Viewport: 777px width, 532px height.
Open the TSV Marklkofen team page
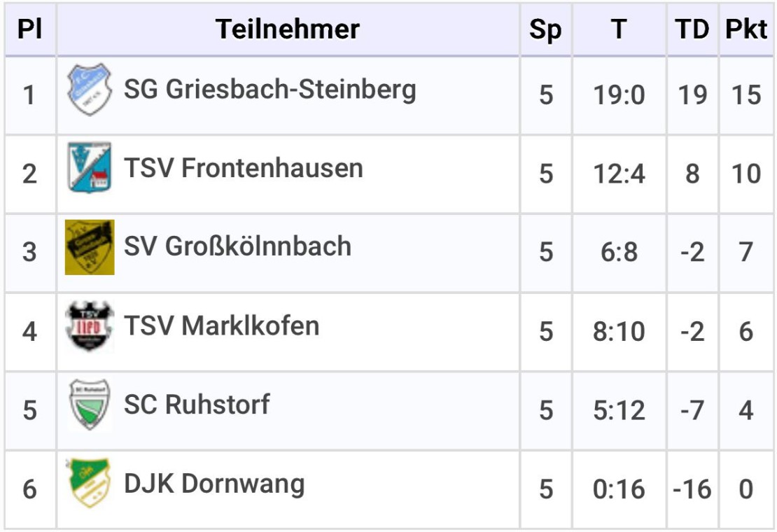point(221,326)
